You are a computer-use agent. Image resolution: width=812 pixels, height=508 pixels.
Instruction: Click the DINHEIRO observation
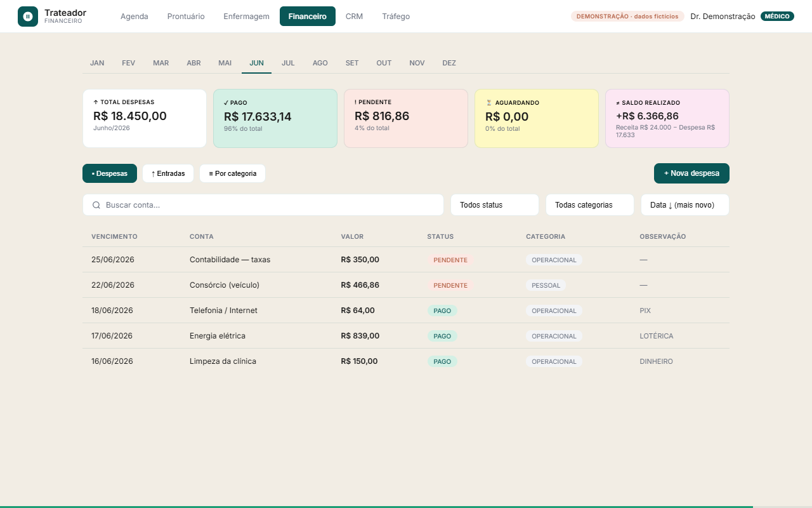point(657,361)
